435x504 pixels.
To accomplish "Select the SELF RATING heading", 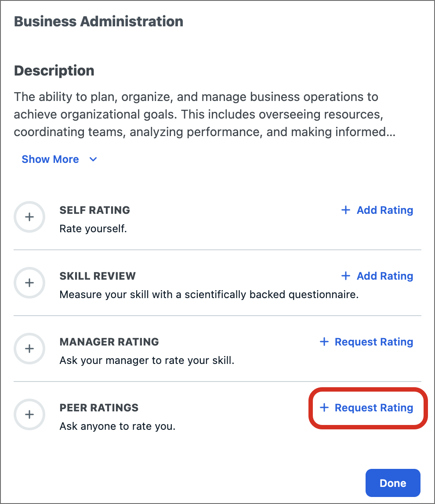I will 94,210.
